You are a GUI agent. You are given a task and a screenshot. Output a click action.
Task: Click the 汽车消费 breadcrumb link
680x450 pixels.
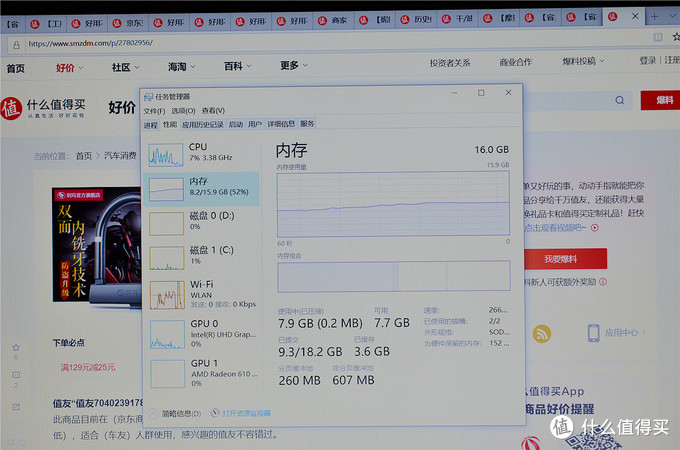pos(120,155)
